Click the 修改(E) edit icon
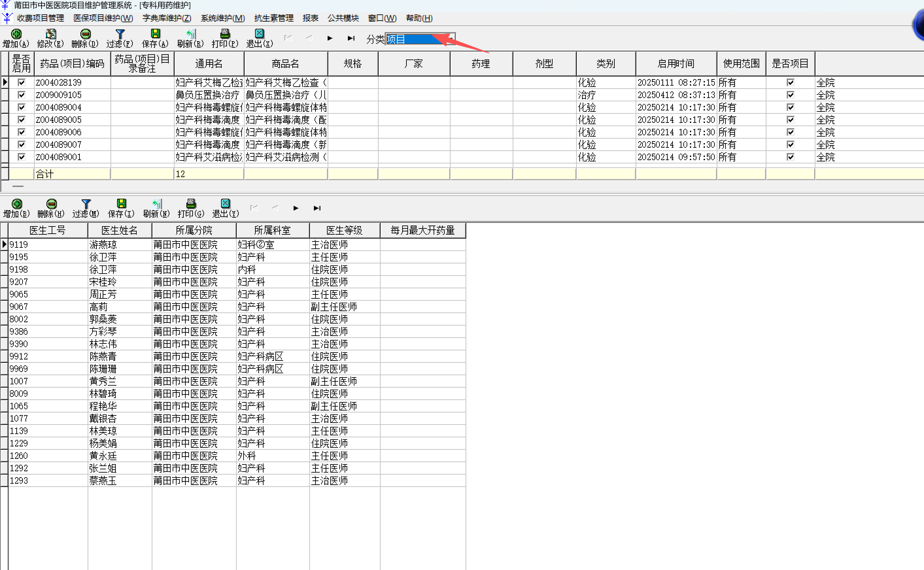Viewport: 924px width, 570px height. coord(51,35)
